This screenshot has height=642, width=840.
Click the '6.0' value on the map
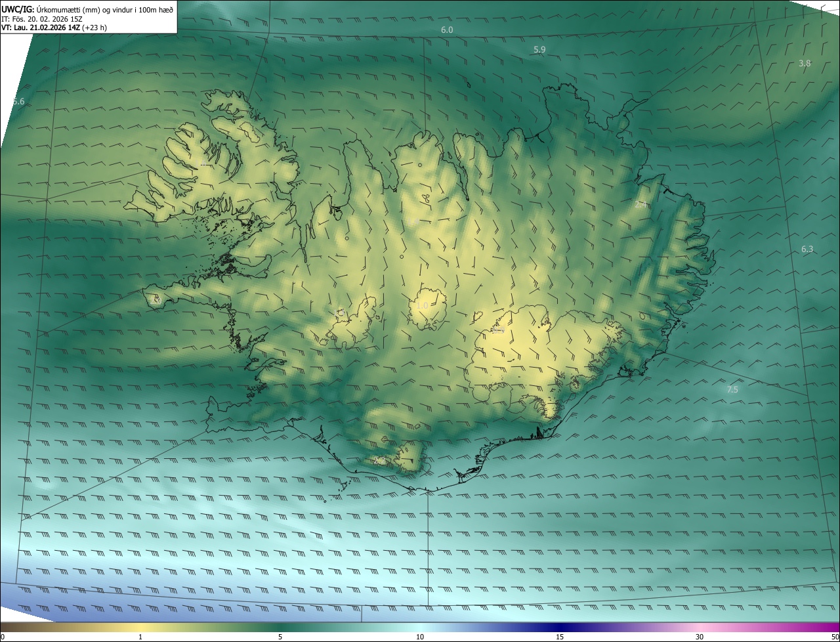(447, 30)
